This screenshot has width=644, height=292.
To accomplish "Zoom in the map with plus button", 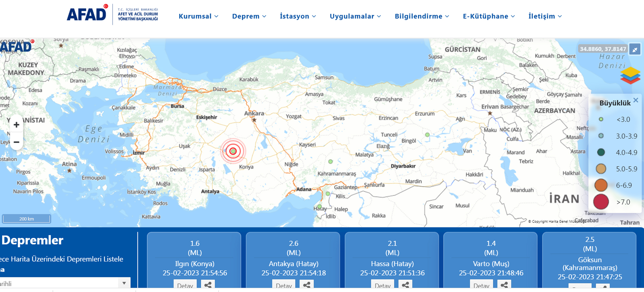I will click(16, 125).
